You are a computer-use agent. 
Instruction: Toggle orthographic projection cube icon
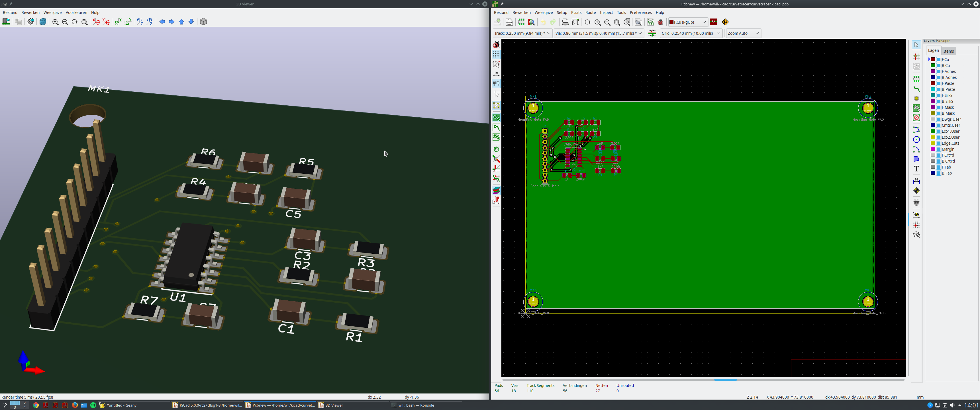pos(203,22)
